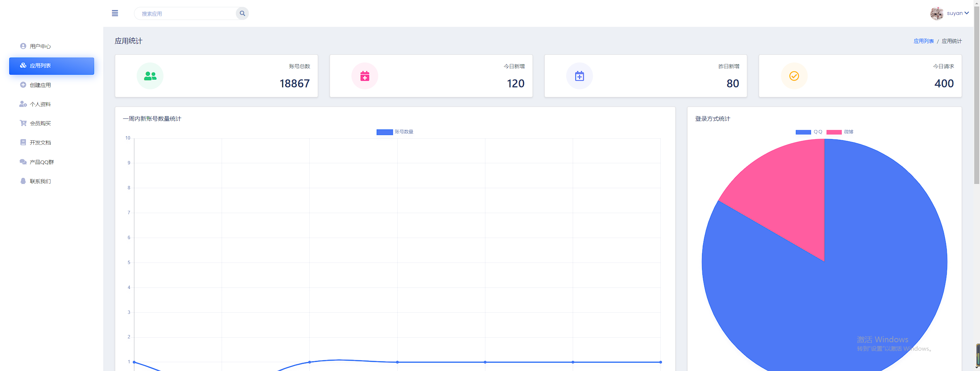Open 个人资料 from the sidebar

[40, 104]
